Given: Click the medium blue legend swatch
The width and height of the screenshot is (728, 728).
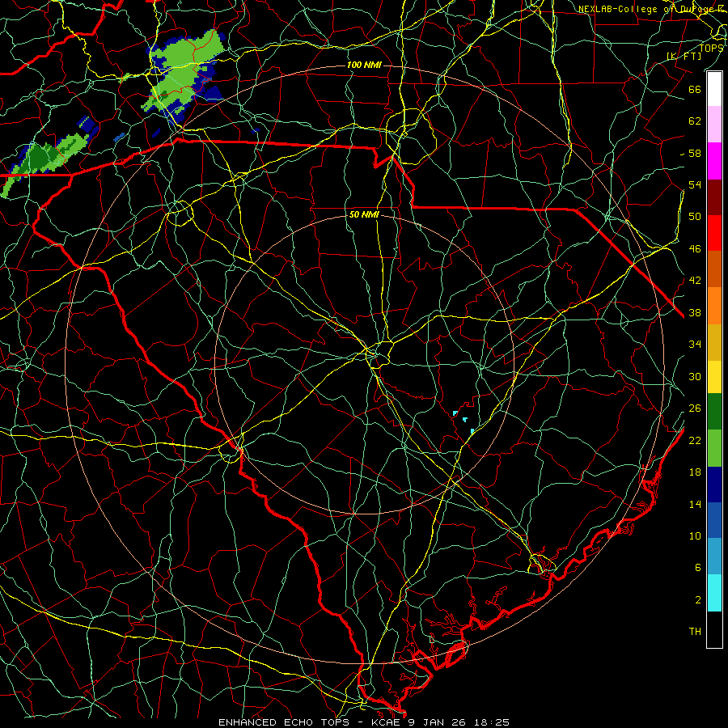Looking at the screenshot, I should click(x=714, y=520).
